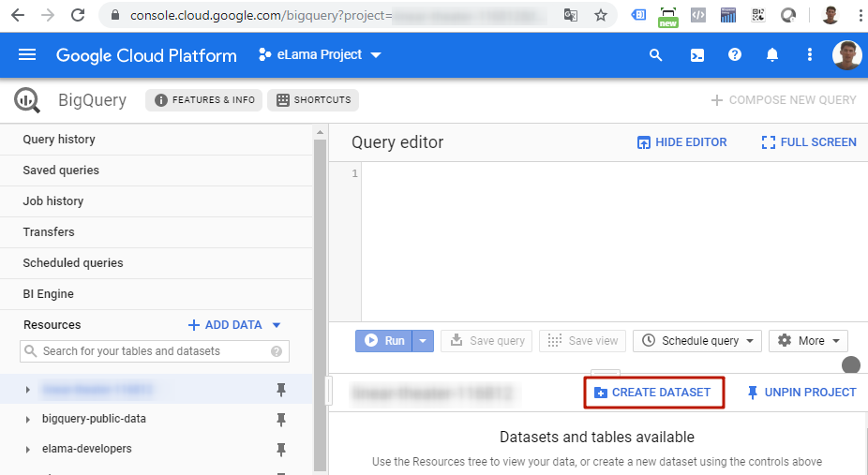Open the notifications bell
This screenshot has width=868, height=475.
coord(772,54)
